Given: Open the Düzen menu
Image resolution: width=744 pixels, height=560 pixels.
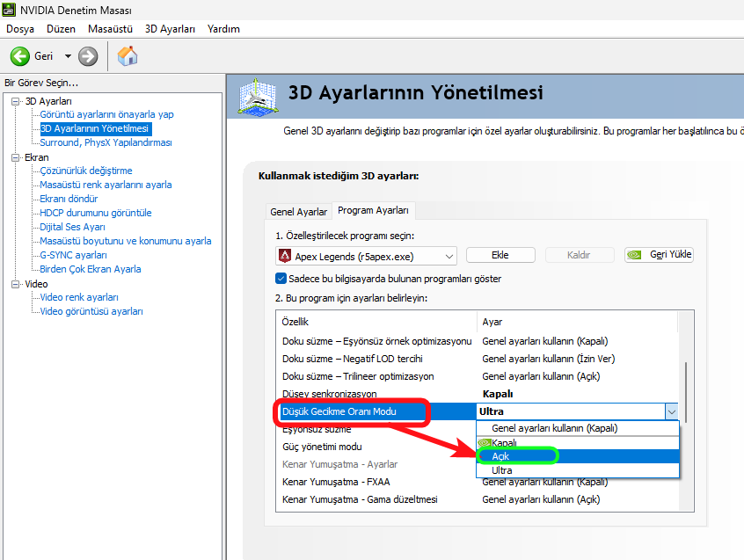Looking at the screenshot, I should pyautogui.click(x=61, y=29).
